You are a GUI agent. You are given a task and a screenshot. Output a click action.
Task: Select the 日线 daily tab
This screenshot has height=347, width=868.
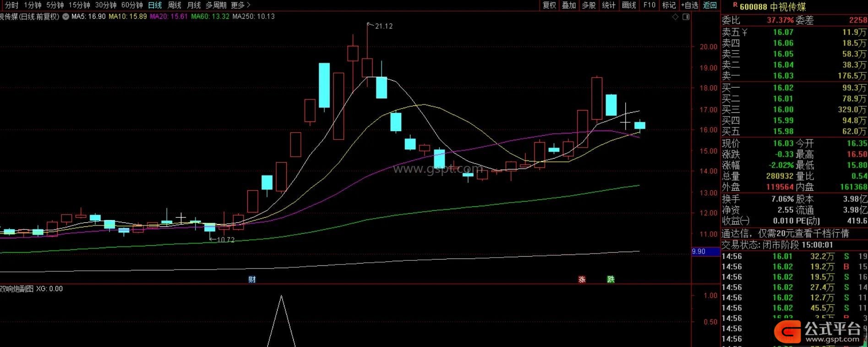155,5
